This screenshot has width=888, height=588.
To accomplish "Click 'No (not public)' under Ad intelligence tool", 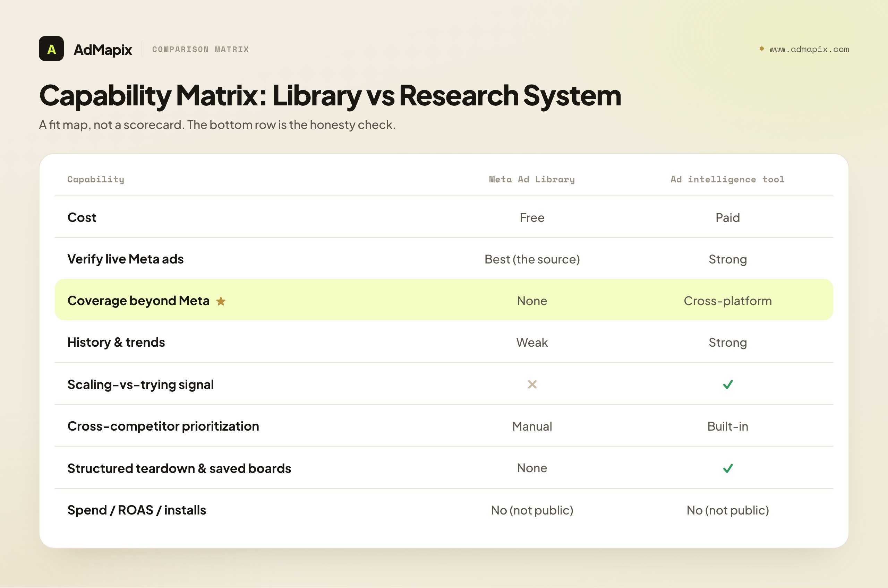I will click(728, 510).
